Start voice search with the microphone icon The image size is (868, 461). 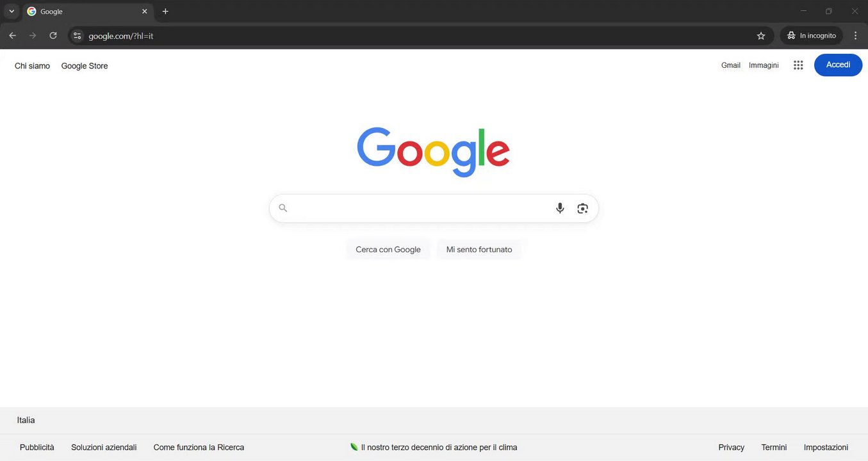pyautogui.click(x=560, y=208)
